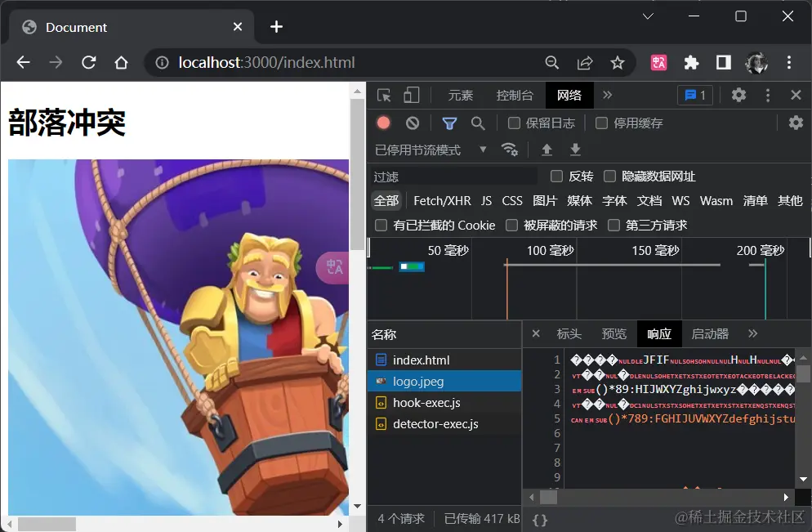
Task: Select hook-exec.js request row
Action: tap(444, 403)
